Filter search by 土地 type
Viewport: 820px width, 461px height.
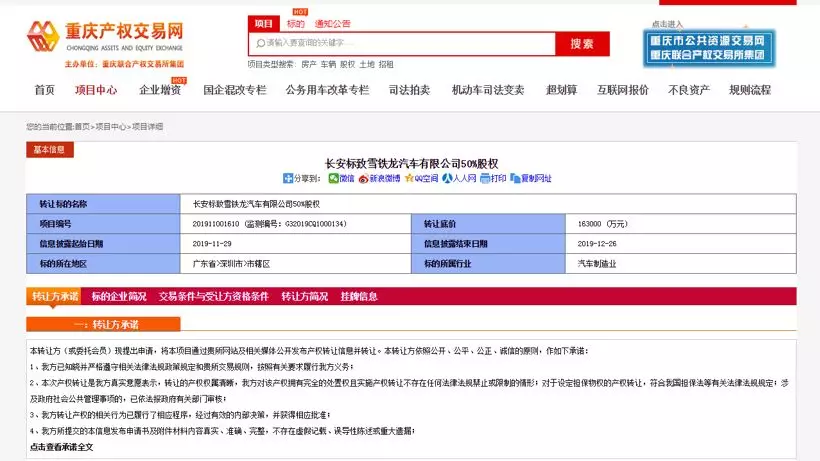coord(367,64)
